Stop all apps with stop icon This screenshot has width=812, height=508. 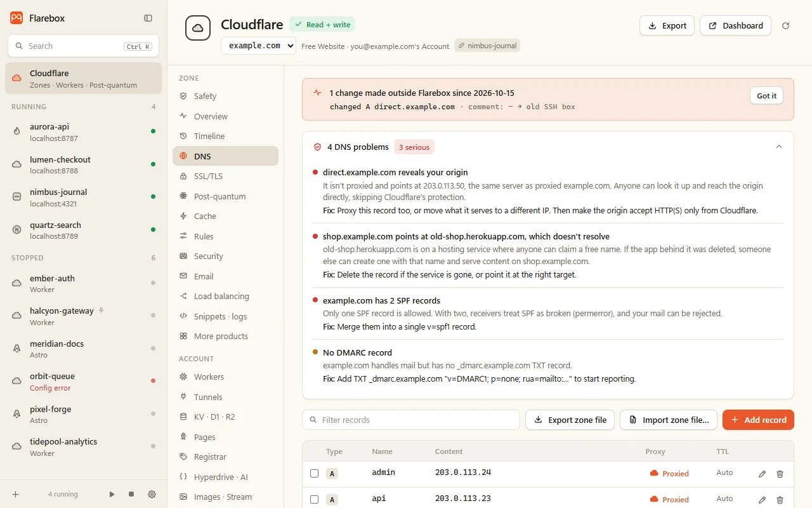(131, 494)
